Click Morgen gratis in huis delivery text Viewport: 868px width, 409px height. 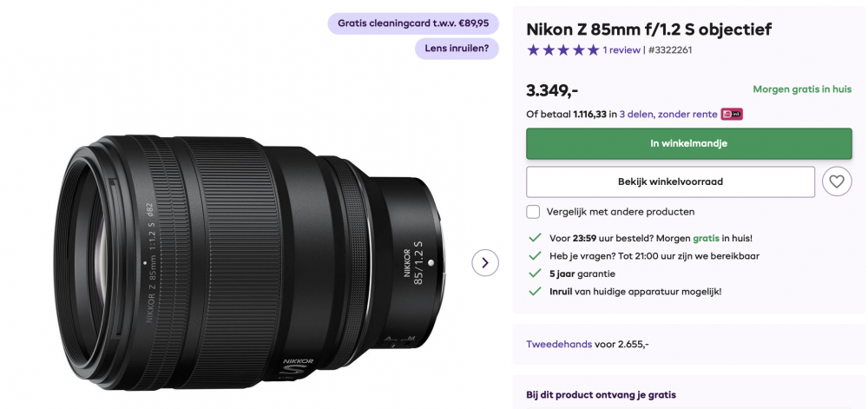[x=802, y=89]
